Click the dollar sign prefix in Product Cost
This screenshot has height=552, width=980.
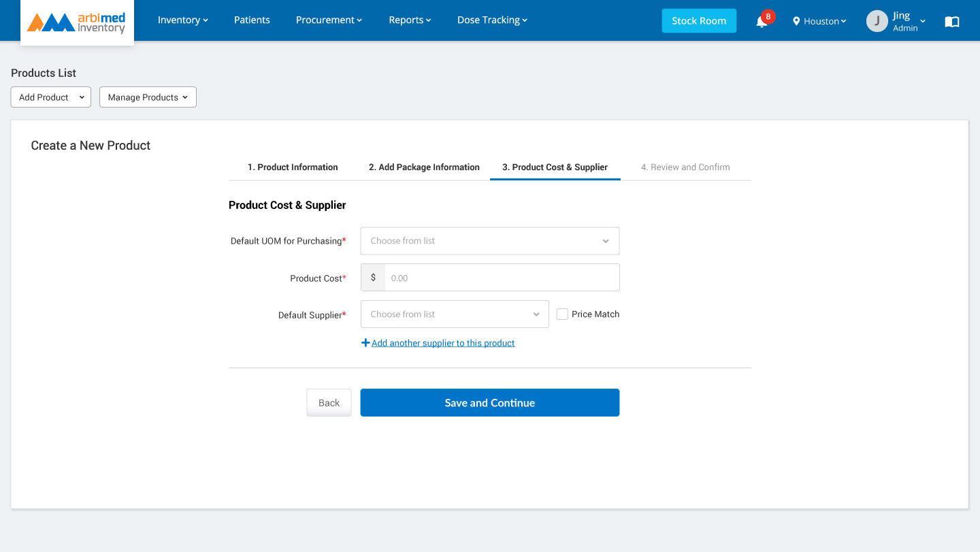tap(373, 278)
